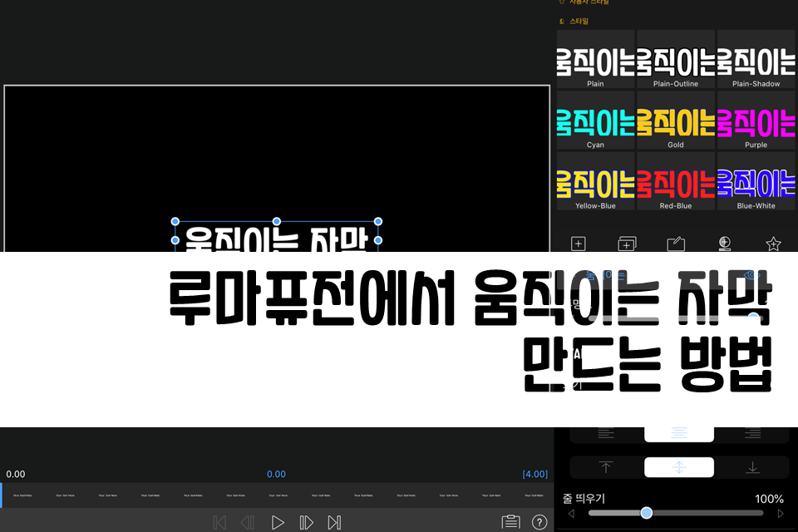Choose the Purple title style
Image resolution: width=798 pixels, height=532 pixels.
coord(756,121)
